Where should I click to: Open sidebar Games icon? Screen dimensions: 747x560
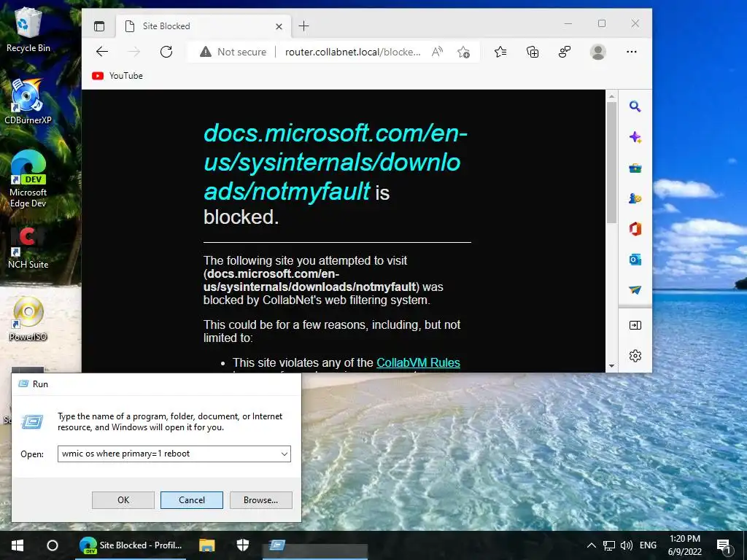[x=635, y=198]
